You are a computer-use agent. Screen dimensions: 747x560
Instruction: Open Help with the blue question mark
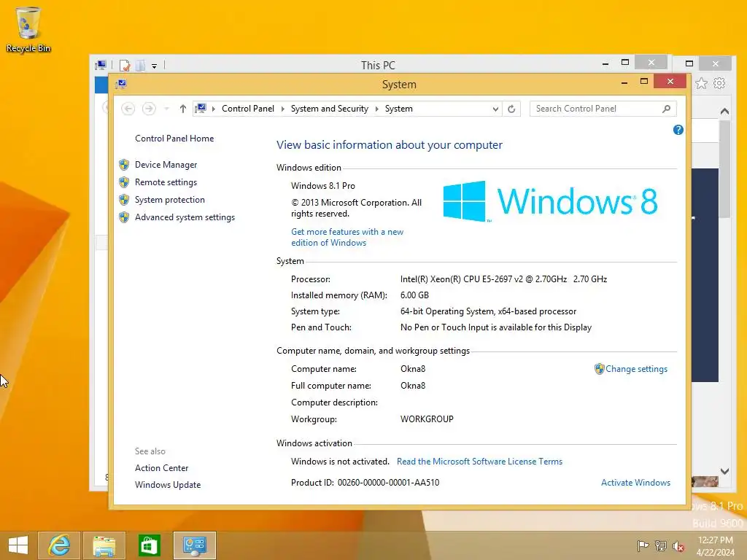click(x=678, y=130)
